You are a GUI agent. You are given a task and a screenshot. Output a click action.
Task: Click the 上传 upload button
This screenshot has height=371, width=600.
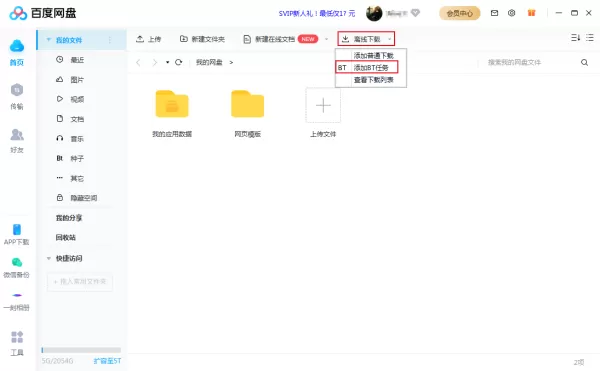[x=149, y=39]
